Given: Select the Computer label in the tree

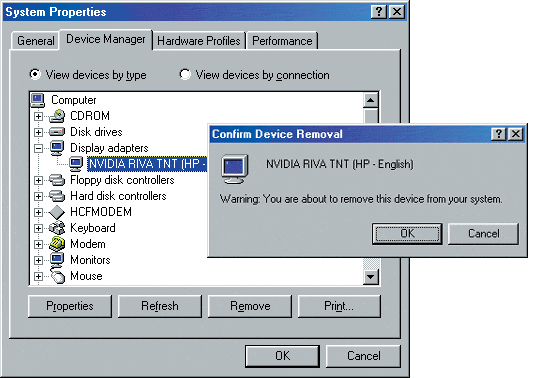Looking at the screenshot, I should pos(74,100).
